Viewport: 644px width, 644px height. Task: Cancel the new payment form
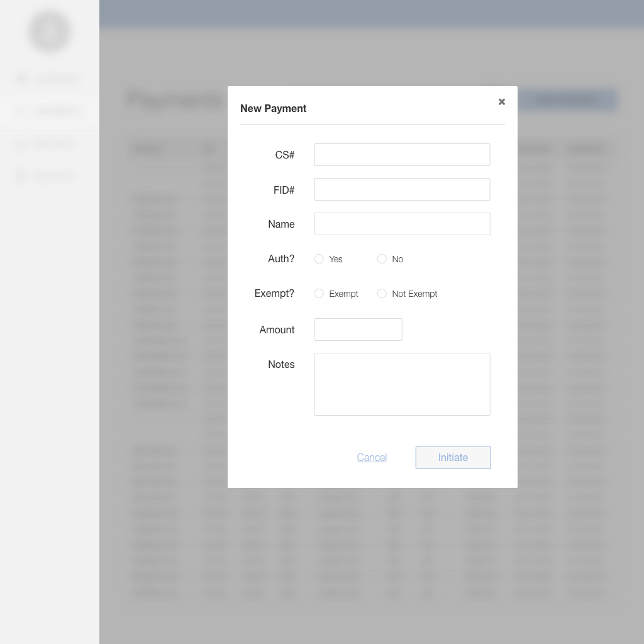pyautogui.click(x=372, y=458)
